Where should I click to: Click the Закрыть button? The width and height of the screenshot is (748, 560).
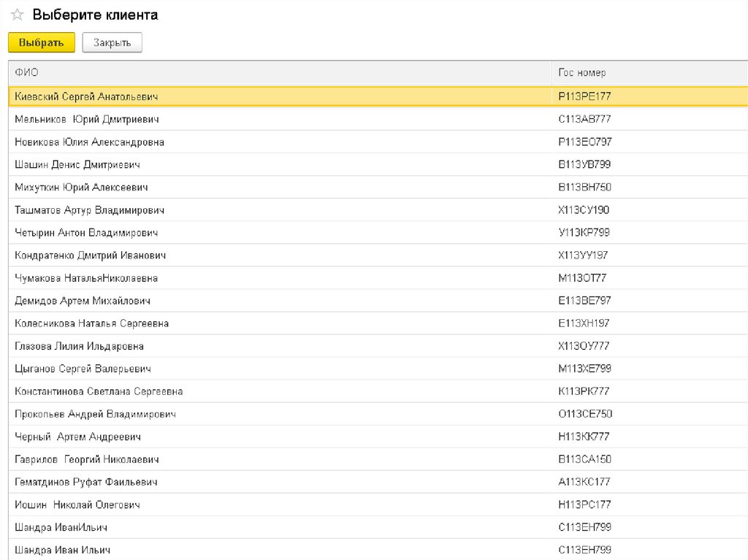coord(112,43)
